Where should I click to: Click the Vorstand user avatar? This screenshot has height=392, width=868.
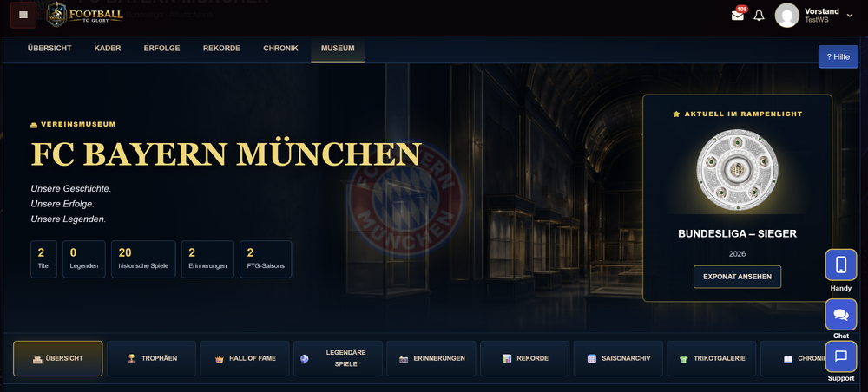[x=786, y=16]
